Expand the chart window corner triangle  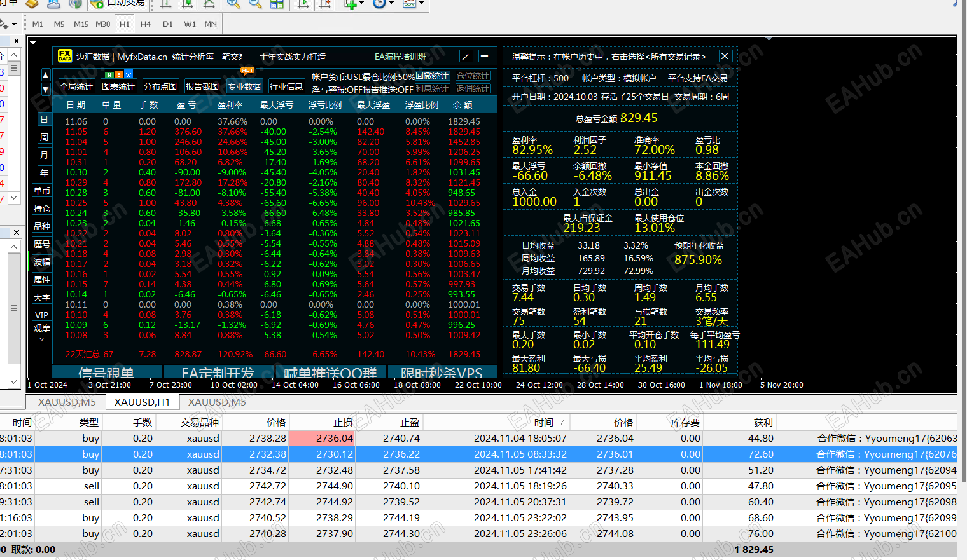pos(32,43)
